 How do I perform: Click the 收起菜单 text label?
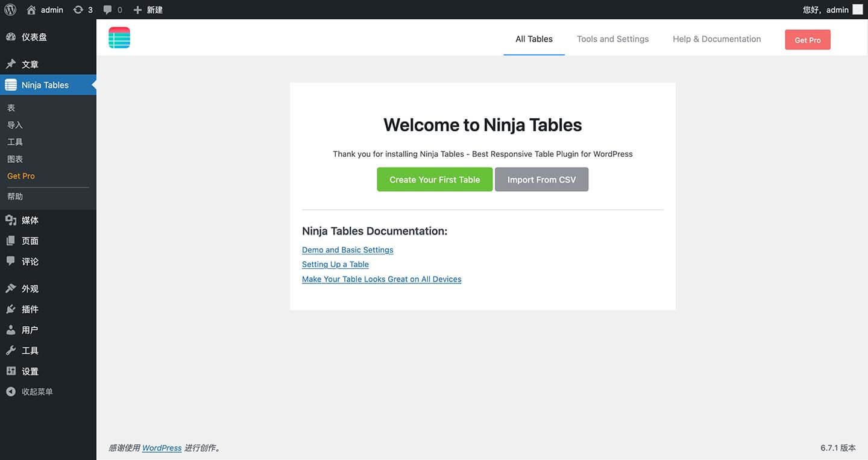click(37, 391)
